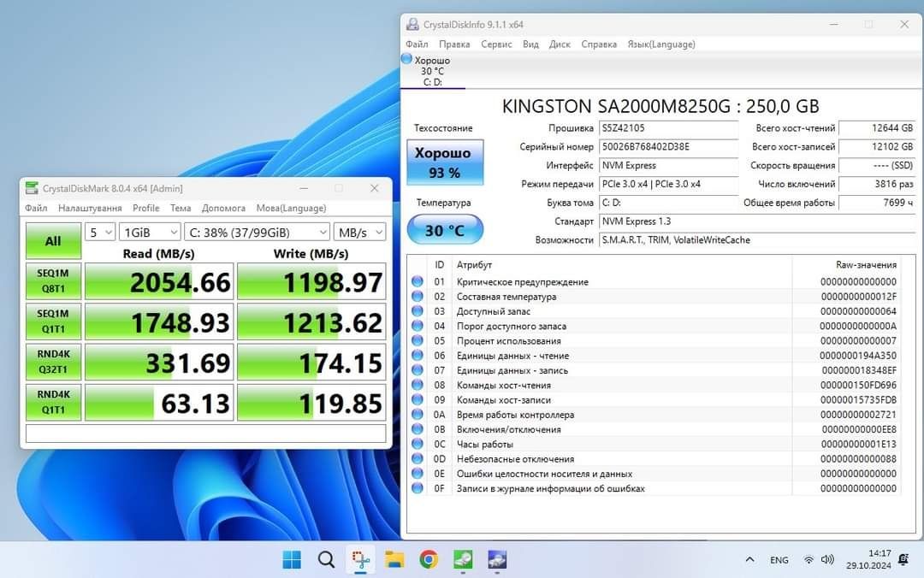Click the CrystalDiskInfo title bar app icon
924x578 pixels.
pyautogui.click(x=413, y=24)
